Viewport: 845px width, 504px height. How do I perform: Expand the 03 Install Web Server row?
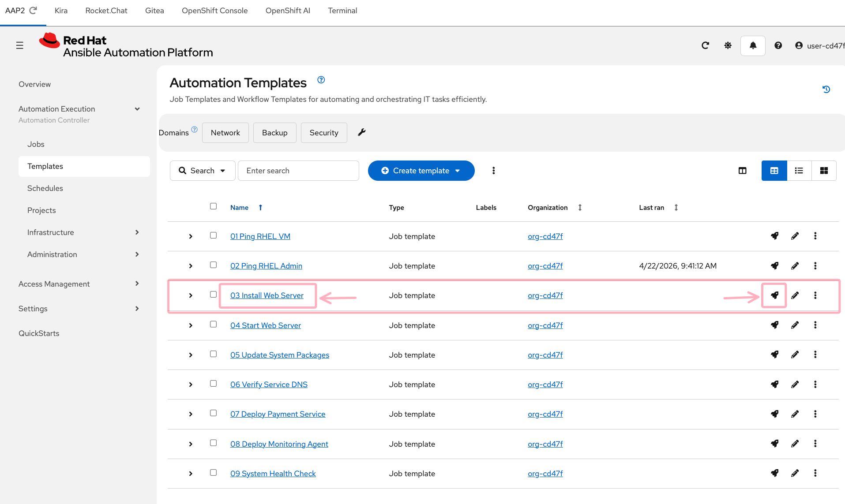[x=190, y=295]
